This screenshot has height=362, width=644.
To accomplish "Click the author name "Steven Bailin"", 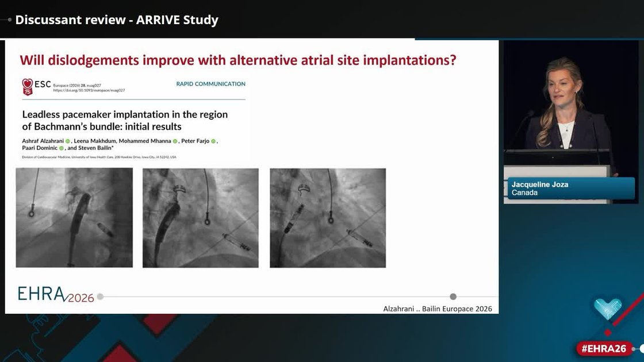I will pos(95,148).
